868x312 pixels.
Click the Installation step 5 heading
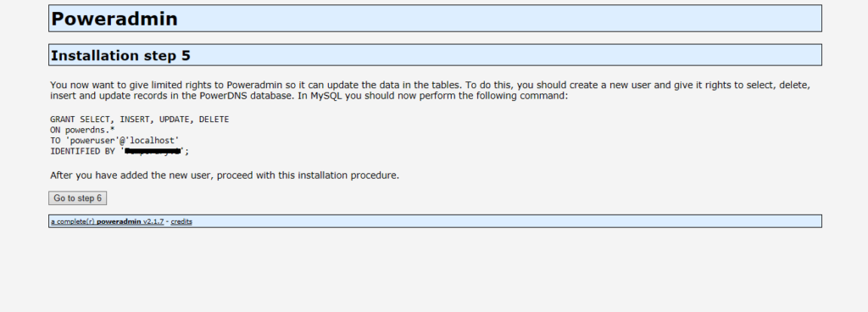120,55
